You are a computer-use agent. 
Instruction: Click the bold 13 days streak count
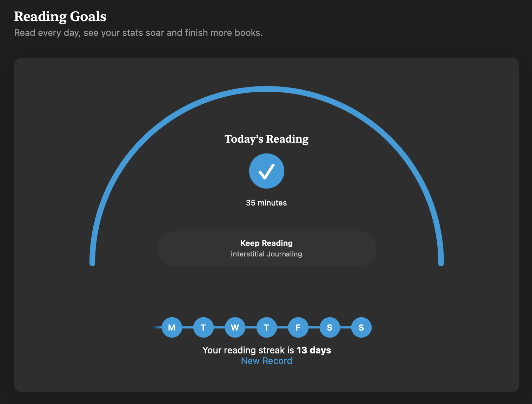(314, 350)
